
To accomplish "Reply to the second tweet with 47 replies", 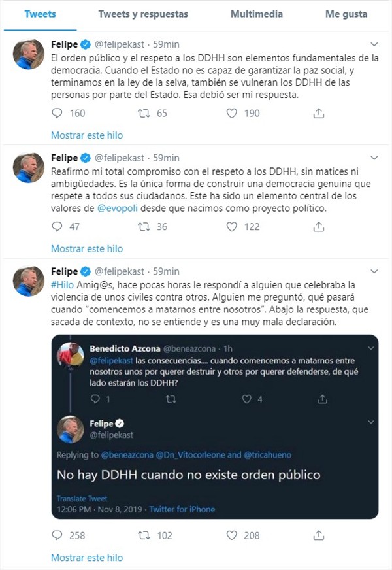I will click(57, 226).
